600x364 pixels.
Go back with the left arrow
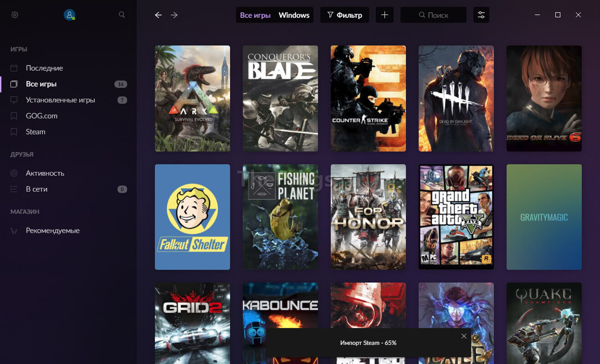pyautogui.click(x=158, y=15)
